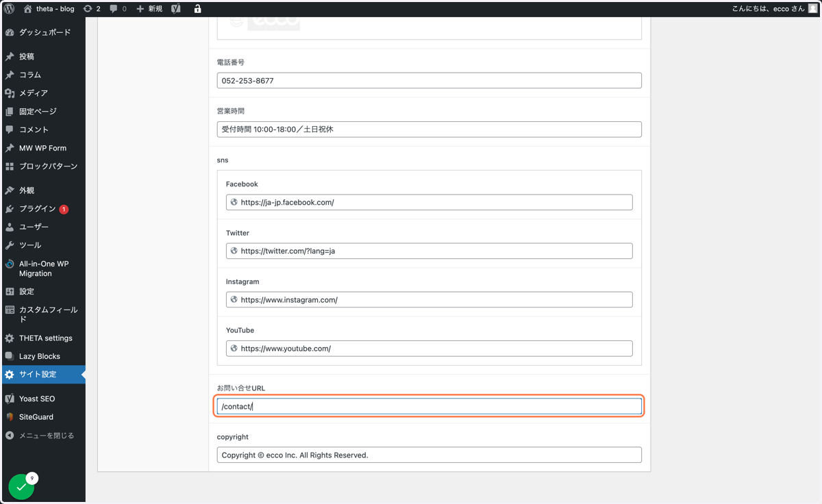This screenshot has width=822, height=504.
Task: Click the Facebook URL input field
Action: tap(429, 203)
